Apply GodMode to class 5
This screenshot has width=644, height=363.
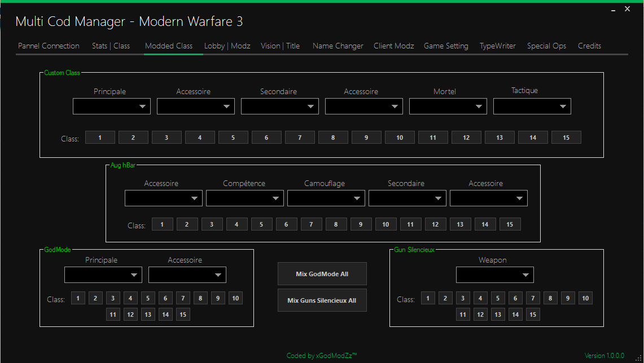tap(148, 298)
